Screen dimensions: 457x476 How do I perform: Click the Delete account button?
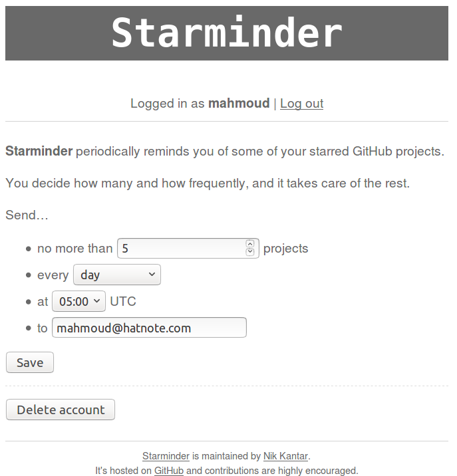[x=61, y=410]
